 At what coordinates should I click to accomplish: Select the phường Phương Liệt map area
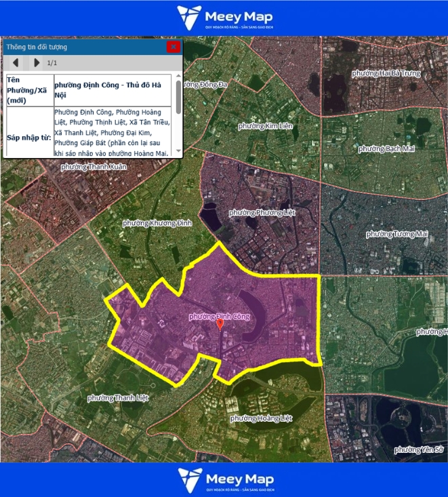[262, 212]
